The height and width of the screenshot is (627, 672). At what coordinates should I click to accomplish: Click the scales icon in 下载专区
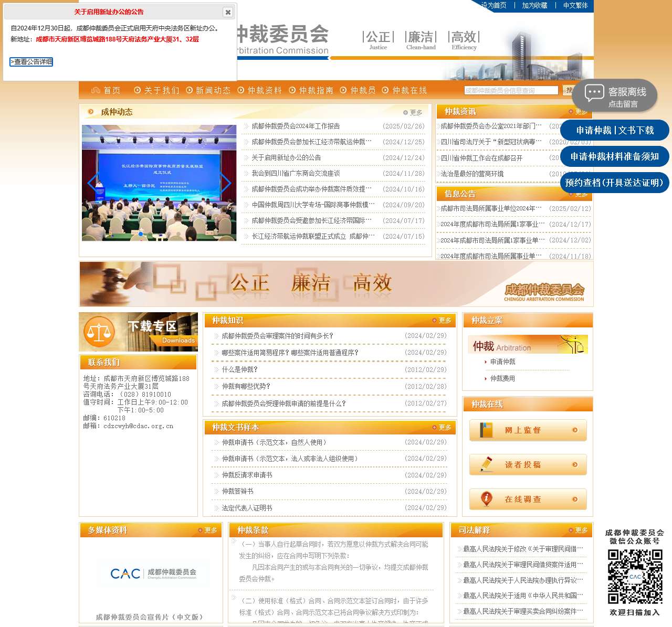(x=99, y=332)
